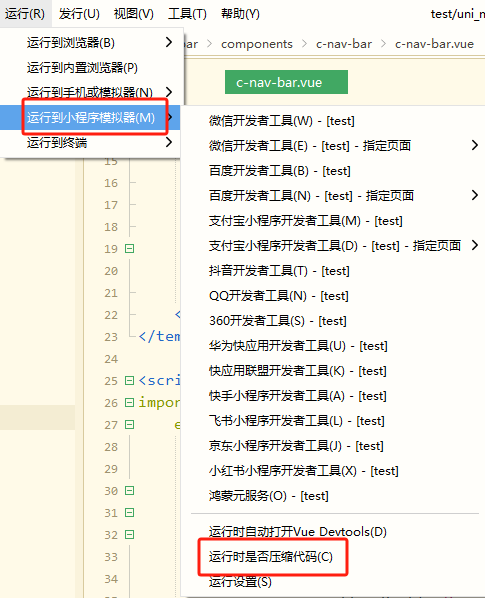Click line number 24 in gutter

pyautogui.click(x=111, y=359)
